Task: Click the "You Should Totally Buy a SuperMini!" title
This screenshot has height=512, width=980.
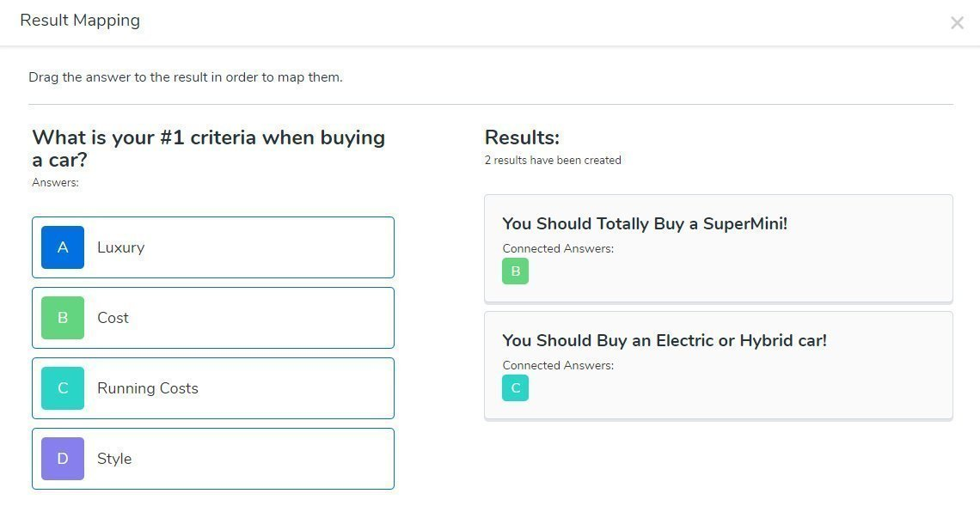Action: coord(645,224)
